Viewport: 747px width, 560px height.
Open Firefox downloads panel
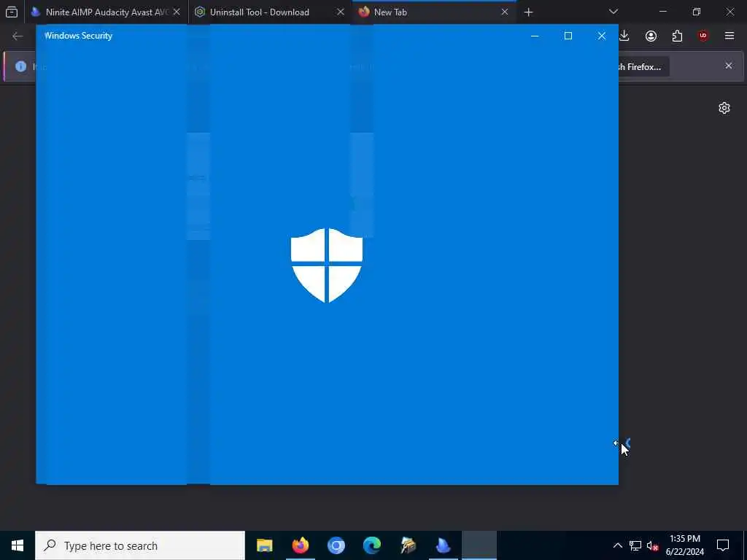[x=624, y=36]
